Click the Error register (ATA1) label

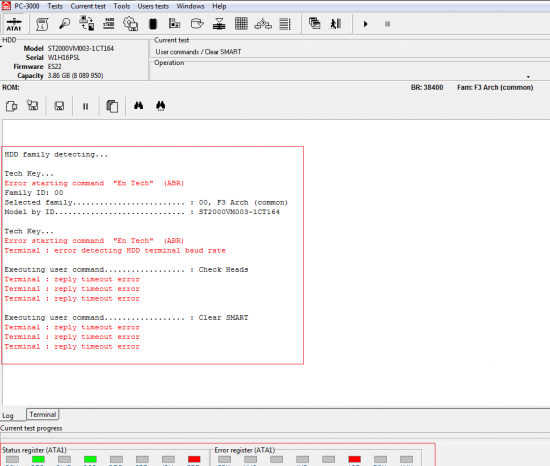(x=244, y=450)
